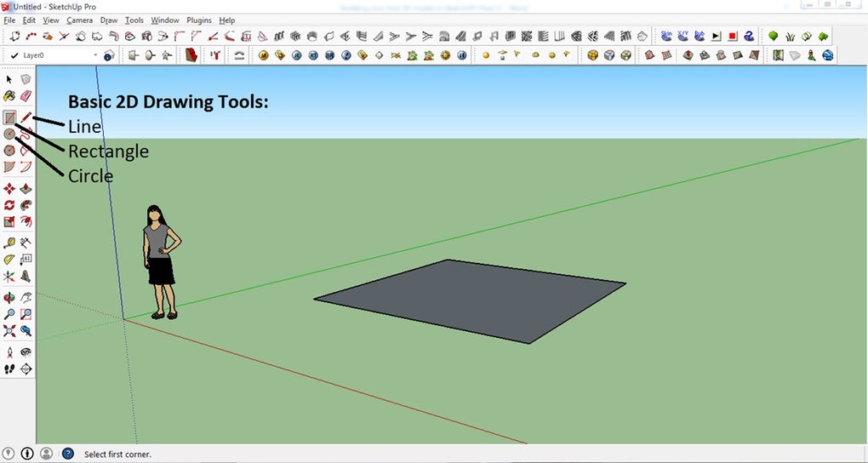Activate the Orbit camera tool

coord(9,298)
